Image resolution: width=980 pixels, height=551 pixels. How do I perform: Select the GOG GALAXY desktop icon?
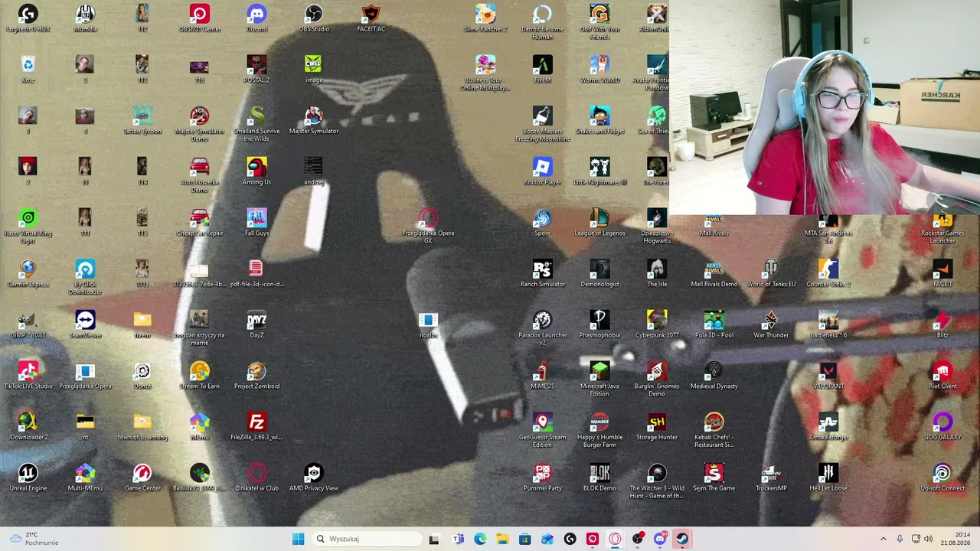coord(942,427)
